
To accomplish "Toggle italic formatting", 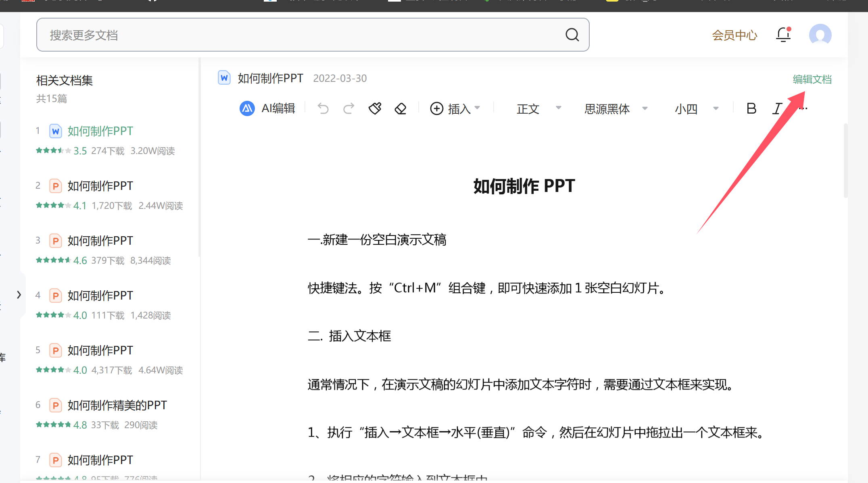I will (777, 108).
